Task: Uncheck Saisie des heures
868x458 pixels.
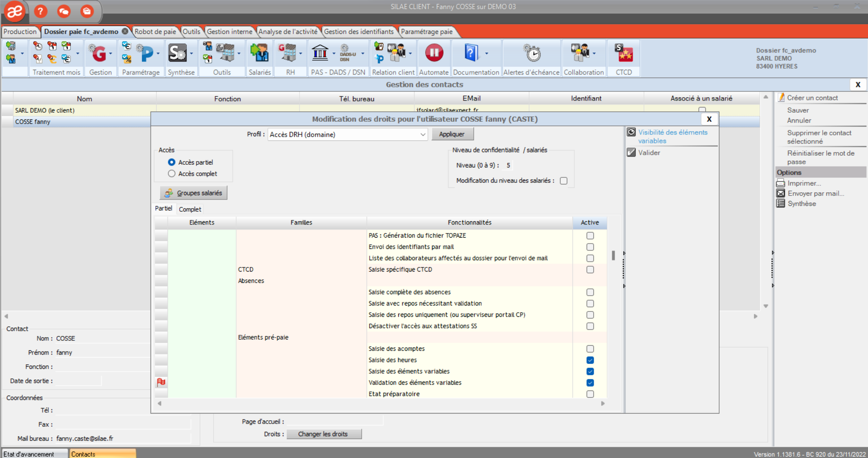Action: point(590,360)
